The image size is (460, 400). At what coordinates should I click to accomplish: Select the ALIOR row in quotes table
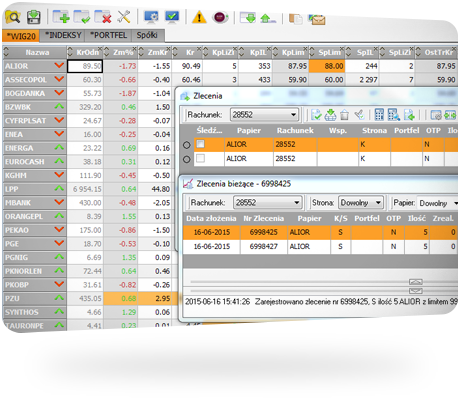click(230, 66)
